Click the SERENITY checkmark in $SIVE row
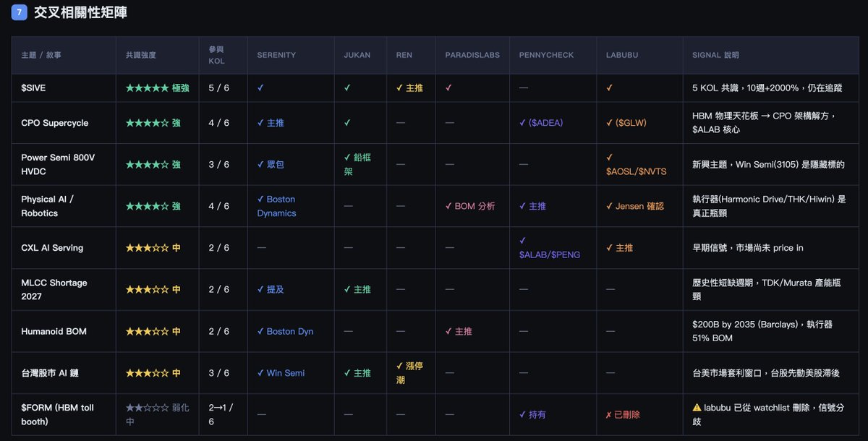 coord(260,87)
